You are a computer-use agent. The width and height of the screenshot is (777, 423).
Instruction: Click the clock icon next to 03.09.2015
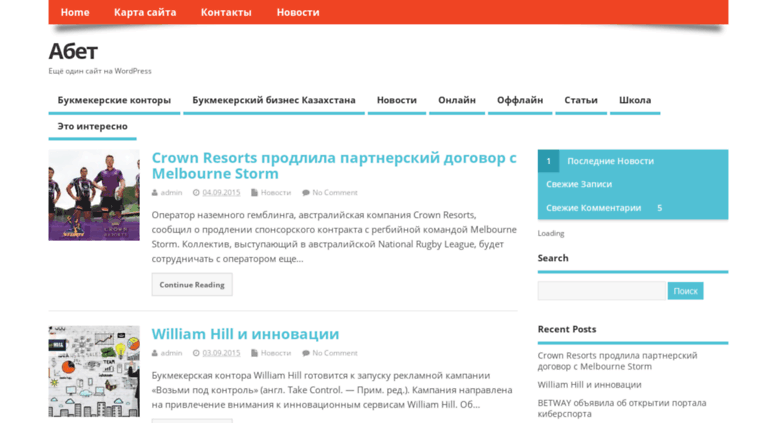[196, 353]
